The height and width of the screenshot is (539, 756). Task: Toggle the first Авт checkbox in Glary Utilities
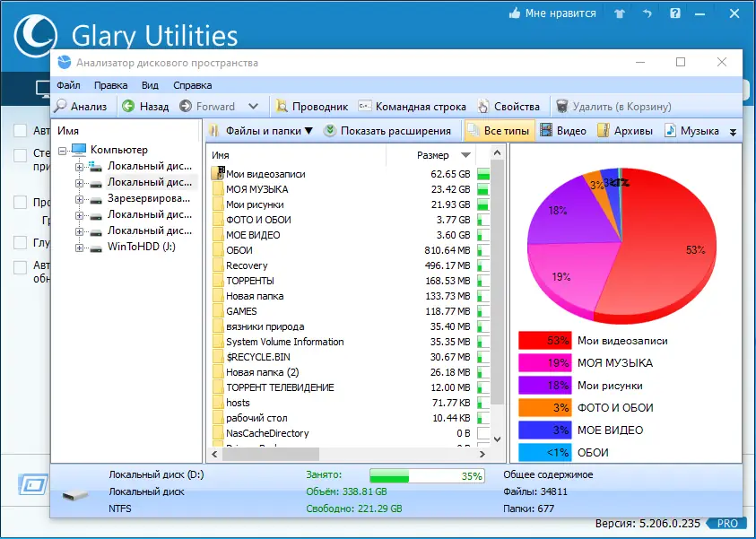[21, 130]
